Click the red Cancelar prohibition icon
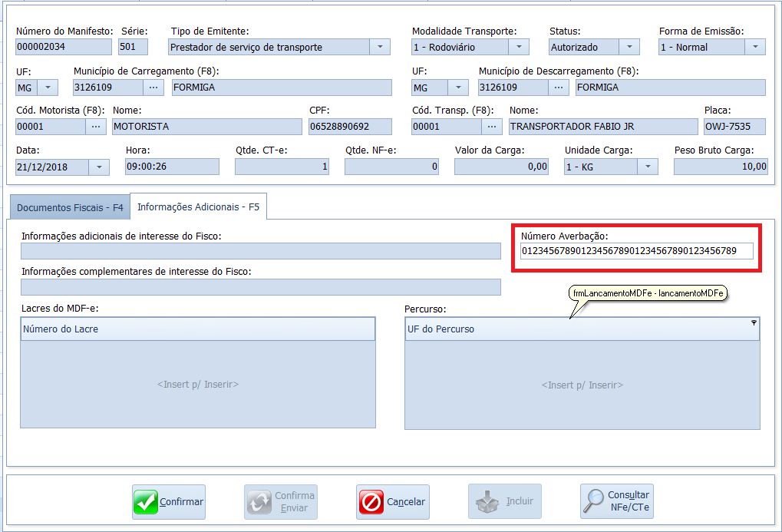The image size is (782, 532). coord(371,502)
